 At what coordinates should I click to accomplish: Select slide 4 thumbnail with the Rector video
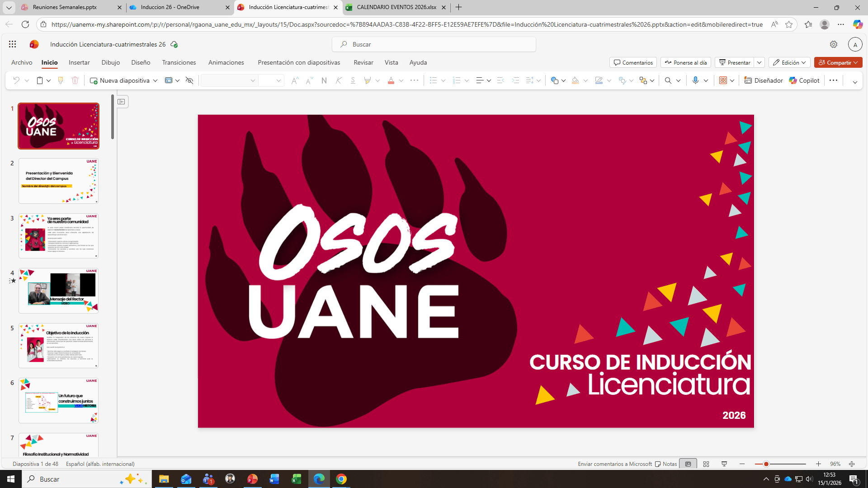click(58, 291)
